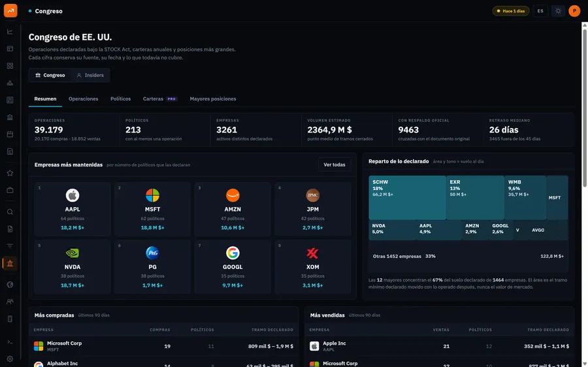588x367 pixels.
Task: Click the orange trending-arrow app logo
Action: coord(10,10)
